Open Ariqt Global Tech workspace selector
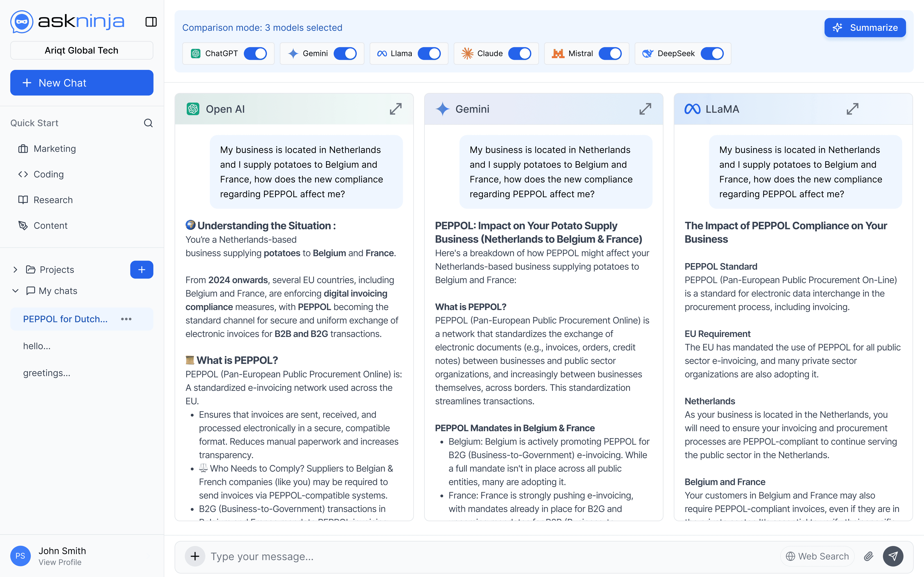The height and width of the screenshot is (577, 924). 82,50
